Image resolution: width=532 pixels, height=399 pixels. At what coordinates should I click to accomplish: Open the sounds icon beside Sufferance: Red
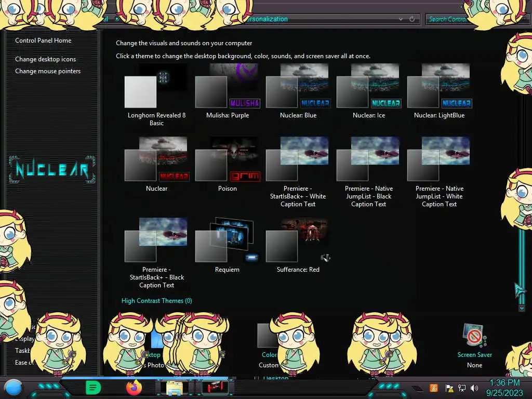pos(325,258)
